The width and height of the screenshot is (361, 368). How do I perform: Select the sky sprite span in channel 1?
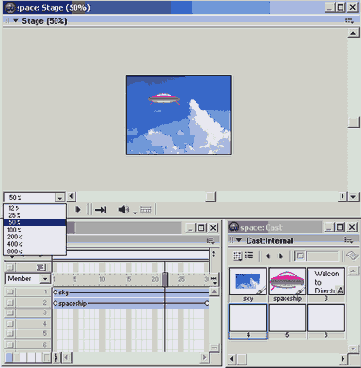click(131, 293)
